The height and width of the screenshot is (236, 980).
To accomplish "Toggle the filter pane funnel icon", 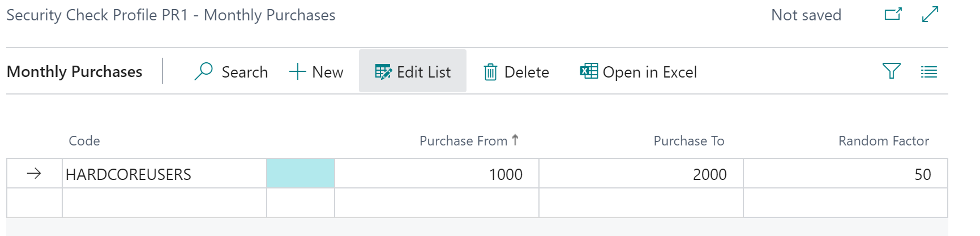I will pos(891,71).
